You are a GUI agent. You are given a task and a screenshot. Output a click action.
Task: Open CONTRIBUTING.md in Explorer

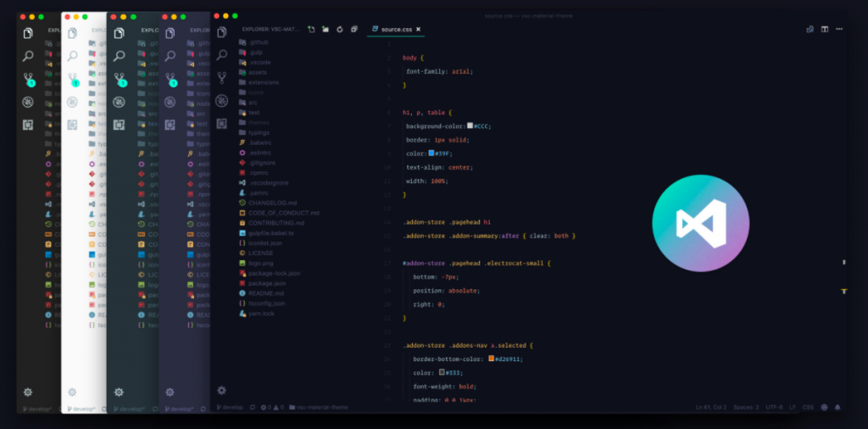pyautogui.click(x=272, y=223)
